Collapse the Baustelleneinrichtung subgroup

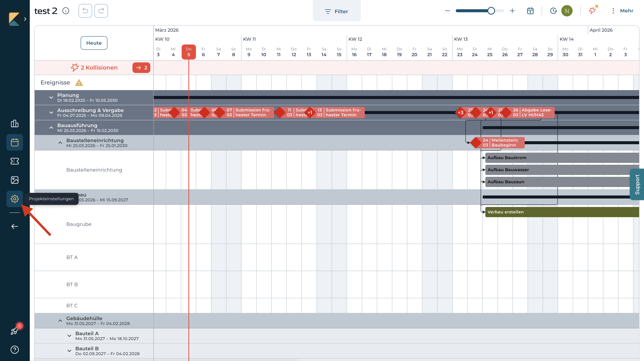click(60, 143)
